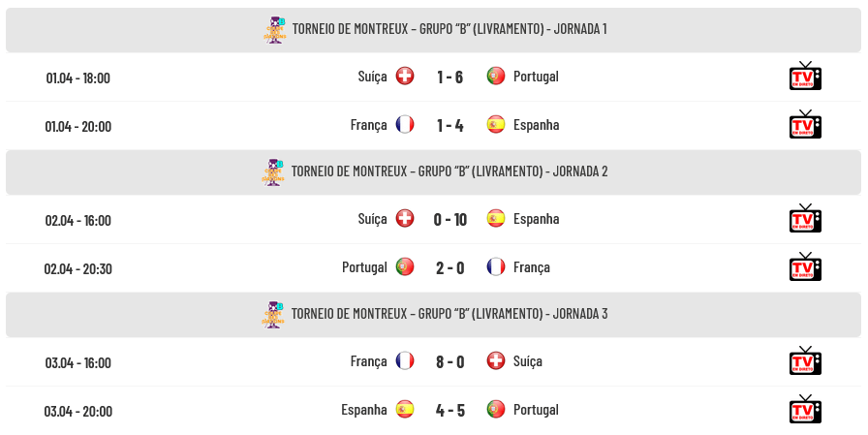Open TV icon for França 8-0 Suíça match
This screenshot has width=868, height=435.
tap(805, 361)
